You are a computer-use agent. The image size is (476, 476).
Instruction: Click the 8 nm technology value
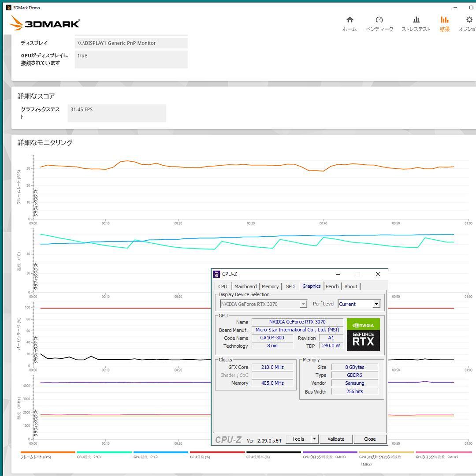[272, 346]
